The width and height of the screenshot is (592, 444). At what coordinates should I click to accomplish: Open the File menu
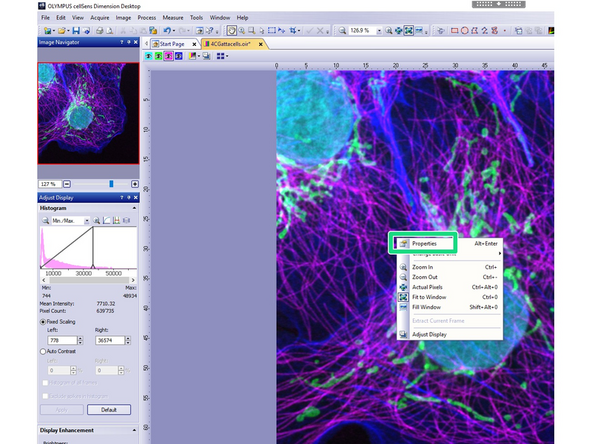pos(45,18)
